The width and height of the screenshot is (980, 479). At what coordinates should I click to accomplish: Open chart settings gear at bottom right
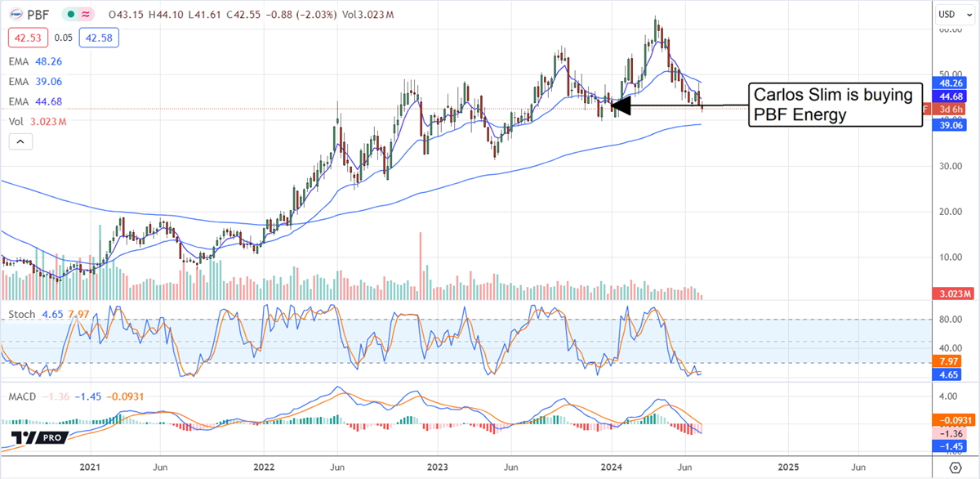(x=955, y=468)
